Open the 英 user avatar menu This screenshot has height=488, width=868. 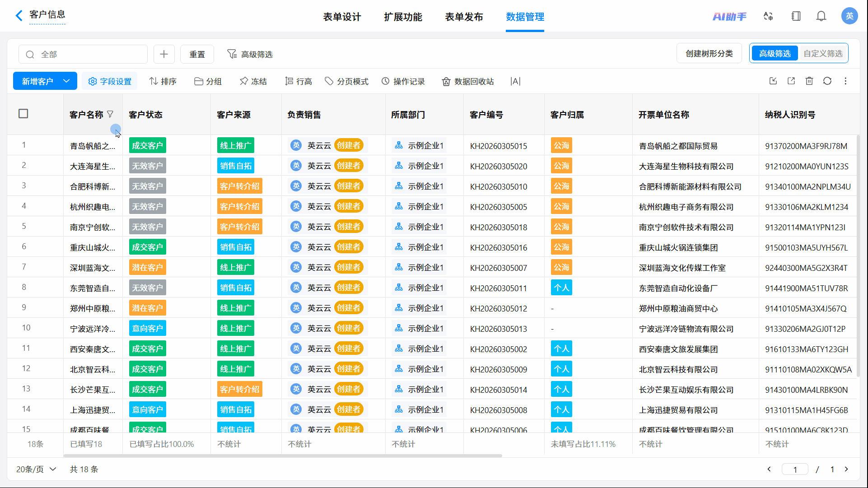(x=849, y=16)
